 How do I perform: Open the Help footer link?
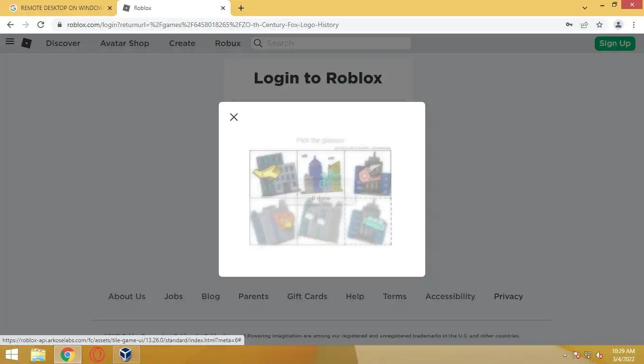point(355,296)
